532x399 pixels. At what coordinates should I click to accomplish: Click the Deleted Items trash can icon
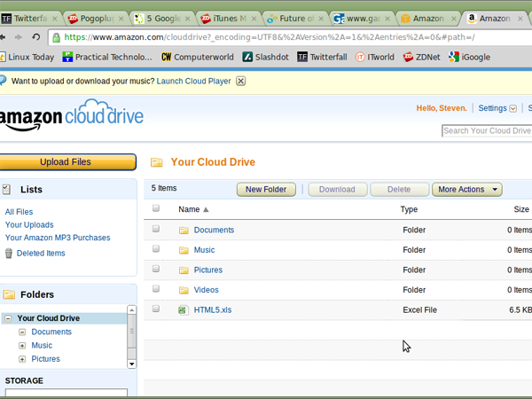tap(9, 253)
